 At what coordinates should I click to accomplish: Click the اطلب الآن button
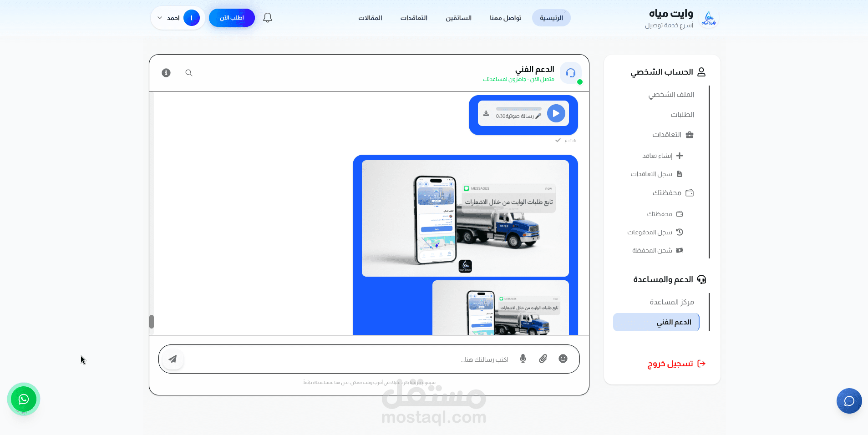(232, 18)
